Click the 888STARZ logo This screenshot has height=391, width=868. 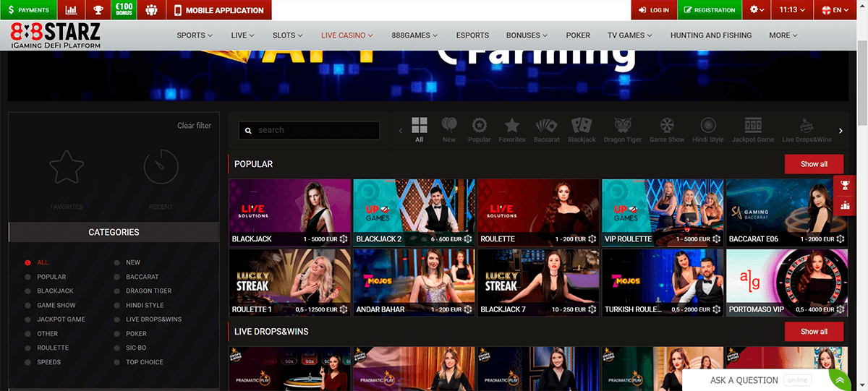55,35
